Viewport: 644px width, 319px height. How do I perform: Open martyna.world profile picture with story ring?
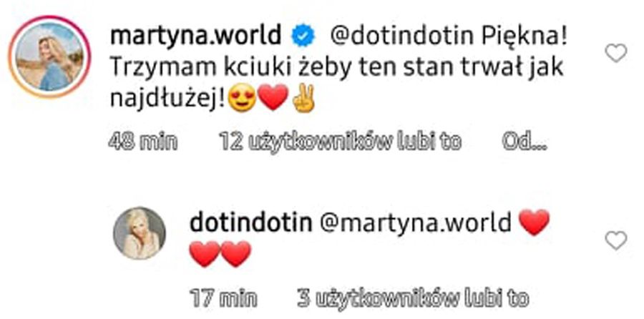[x=49, y=57]
